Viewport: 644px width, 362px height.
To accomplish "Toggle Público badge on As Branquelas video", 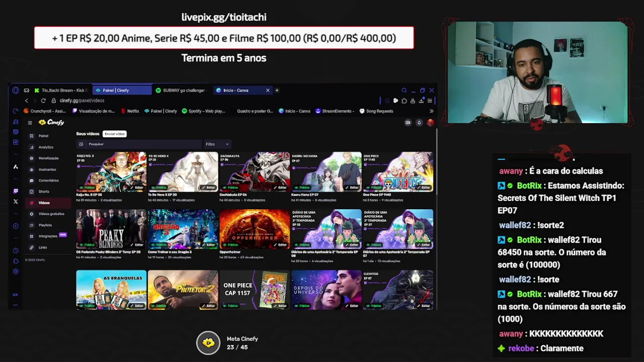I will [87, 306].
